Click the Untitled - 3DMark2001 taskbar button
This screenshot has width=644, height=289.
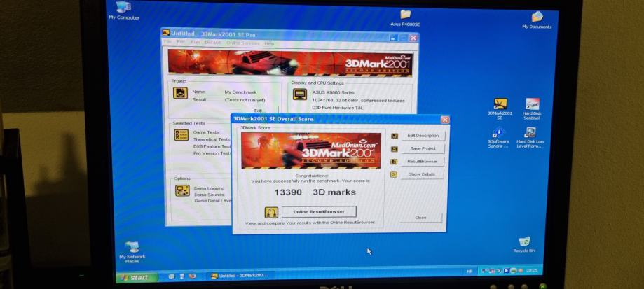(240, 276)
